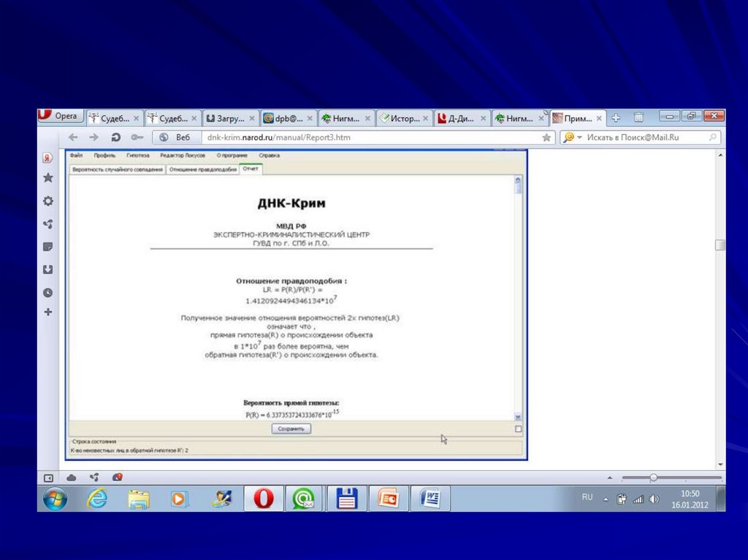Image resolution: width=748 pixels, height=560 pixels.
Task: Add a new browser tab
Action: click(616, 118)
